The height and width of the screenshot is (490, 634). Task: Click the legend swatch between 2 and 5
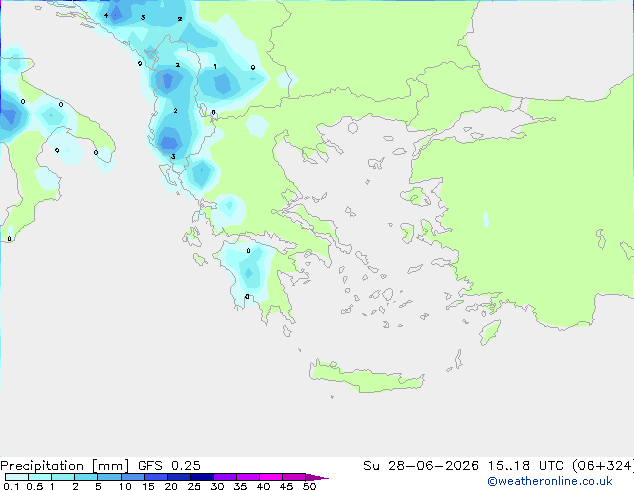click(x=86, y=477)
